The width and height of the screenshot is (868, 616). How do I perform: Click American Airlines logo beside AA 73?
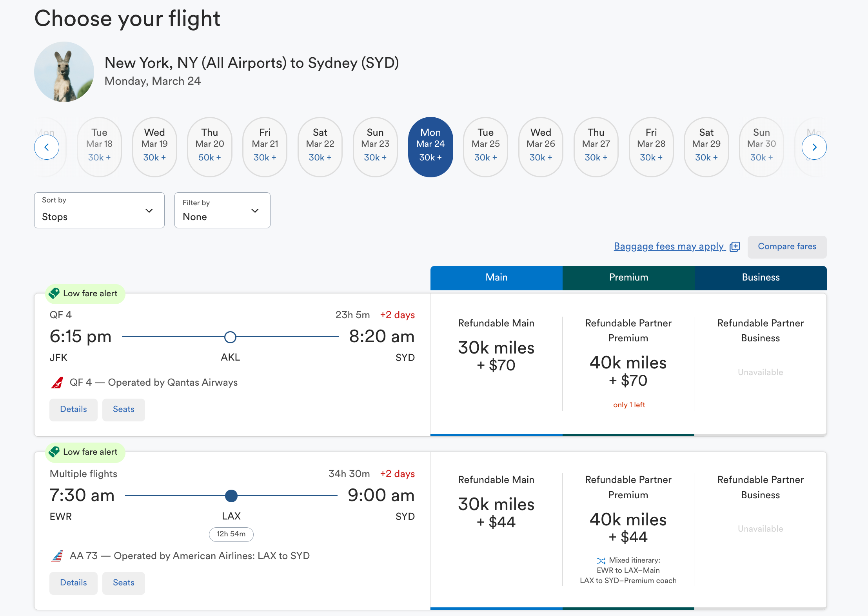pos(57,556)
